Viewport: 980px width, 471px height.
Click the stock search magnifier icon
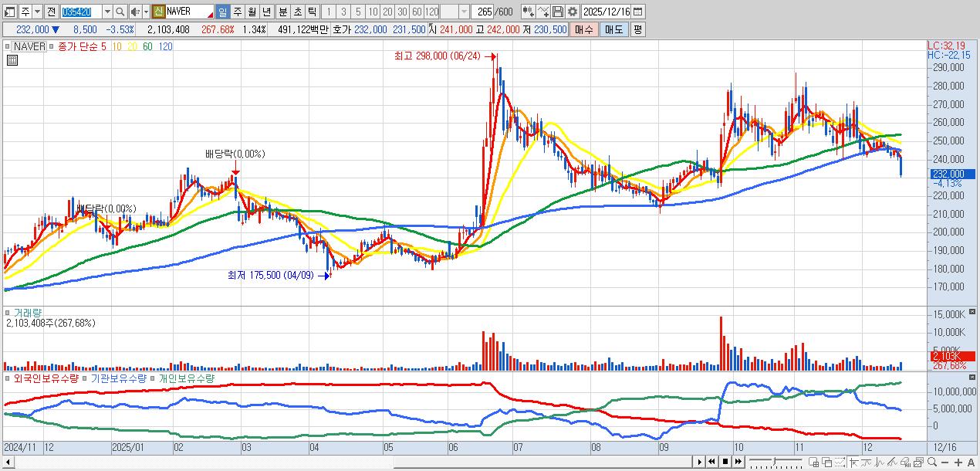pyautogui.click(x=120, y=12)
